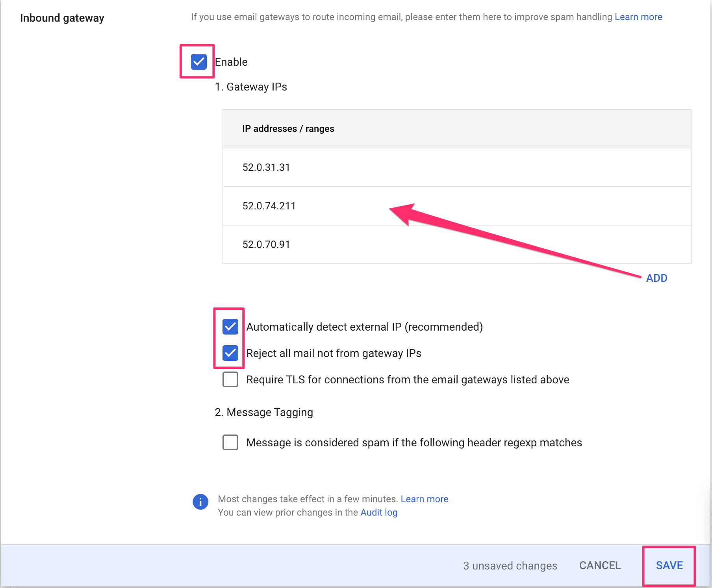
Task: Click the Gateway IPs section heading
Action: pyautogui.click(x=251, y=87)
